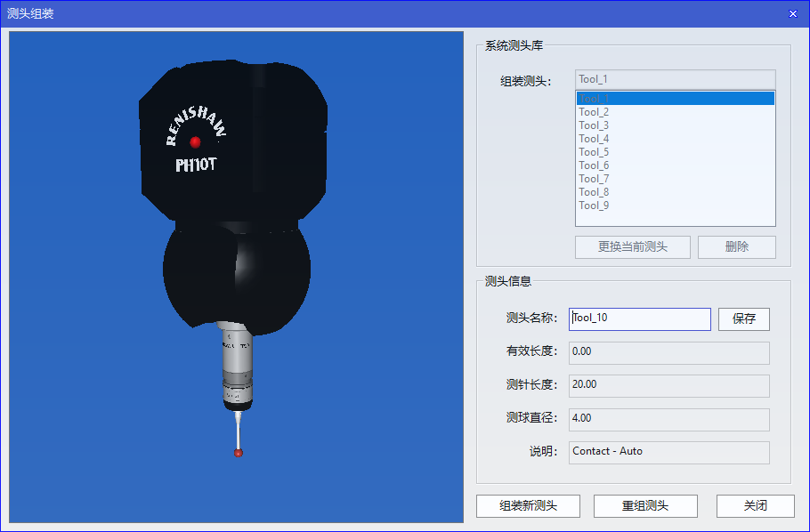The width and height of the screenshot is (810, 532).
Task: Click the 更换当前测头 button
Action: [632, 247]
